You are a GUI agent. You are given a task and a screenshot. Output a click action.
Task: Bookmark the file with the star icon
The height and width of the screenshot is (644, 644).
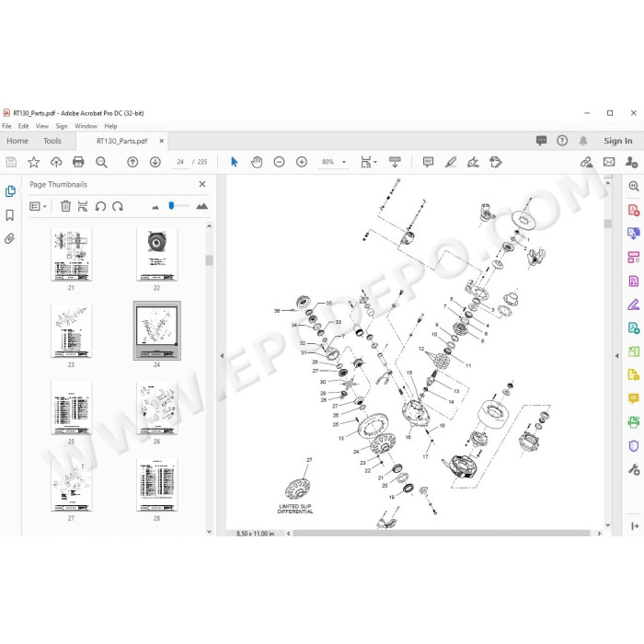click(34, 162)
